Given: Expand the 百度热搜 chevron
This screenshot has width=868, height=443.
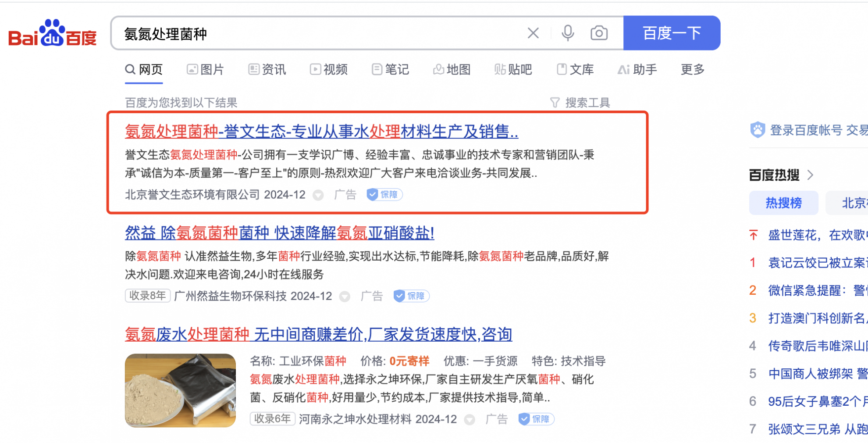Looking at the screenshot, I should tap(810, 175).
